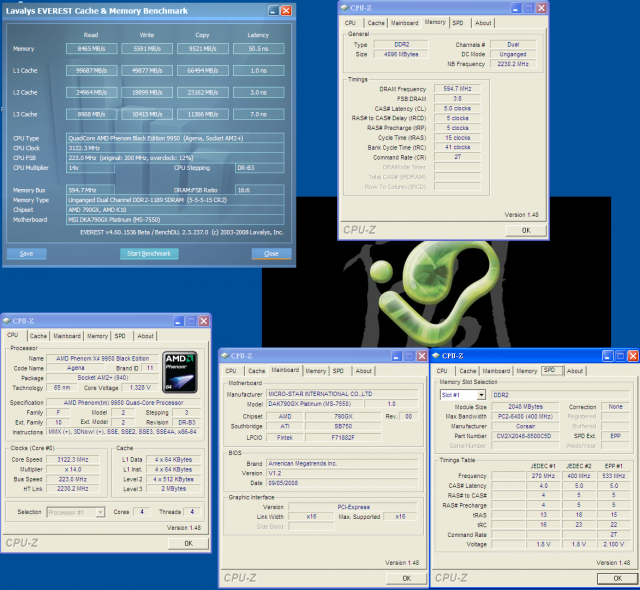Click Southbridge model field SB750
The image size is (640, 590).
343,426
